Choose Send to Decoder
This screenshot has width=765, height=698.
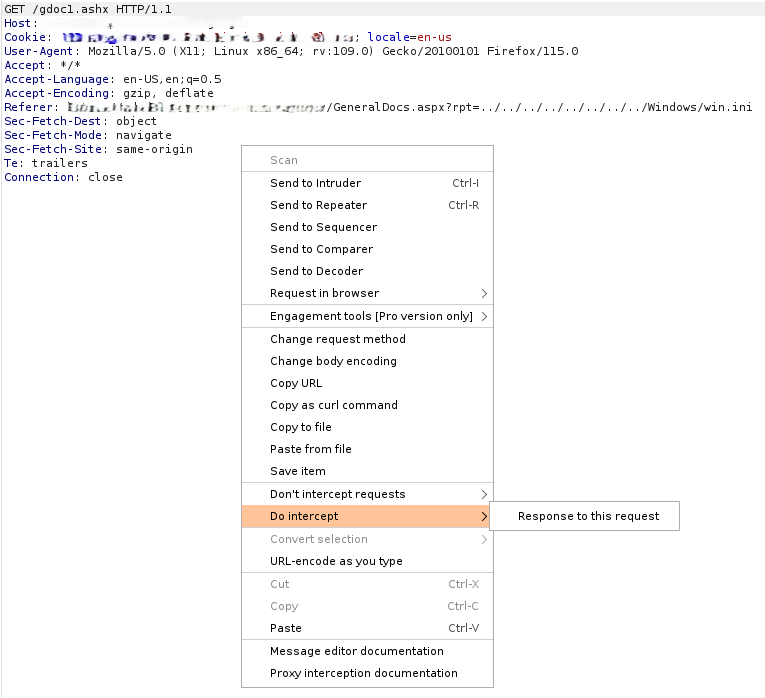click(x=367, y=271)
